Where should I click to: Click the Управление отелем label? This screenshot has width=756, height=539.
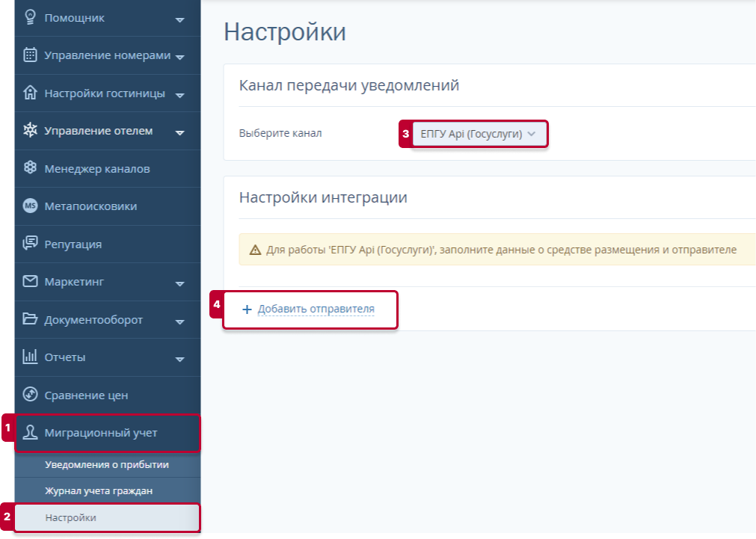99,131
